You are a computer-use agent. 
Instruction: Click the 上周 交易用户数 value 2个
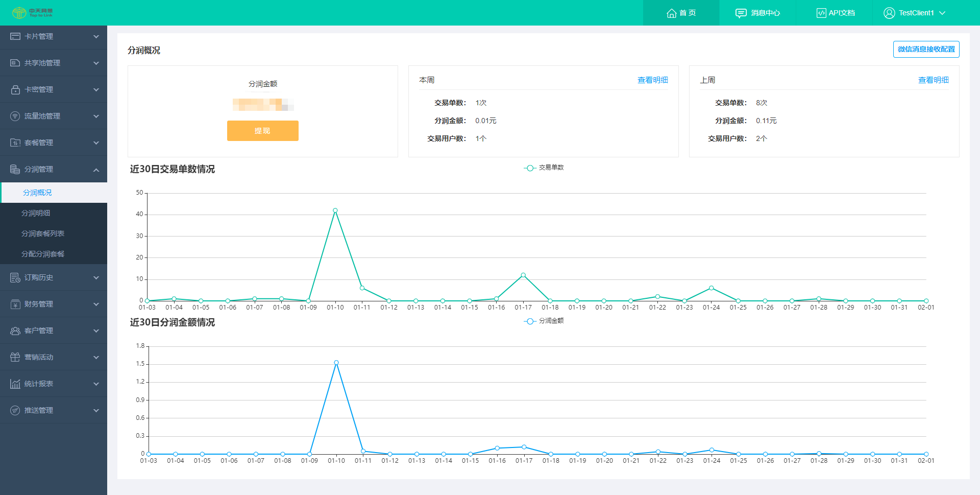[762, 139]
